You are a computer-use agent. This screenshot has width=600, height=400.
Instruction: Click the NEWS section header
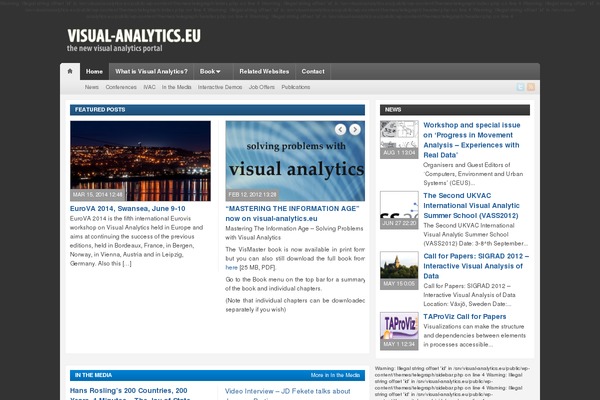click(455, 110)
